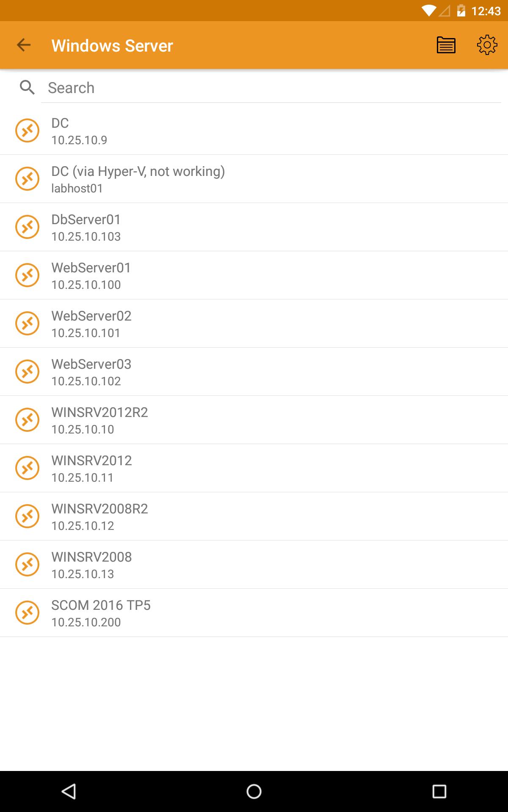Click the search magnifier icon
This screenshot has height=812, width=508.
click(27, 88)
